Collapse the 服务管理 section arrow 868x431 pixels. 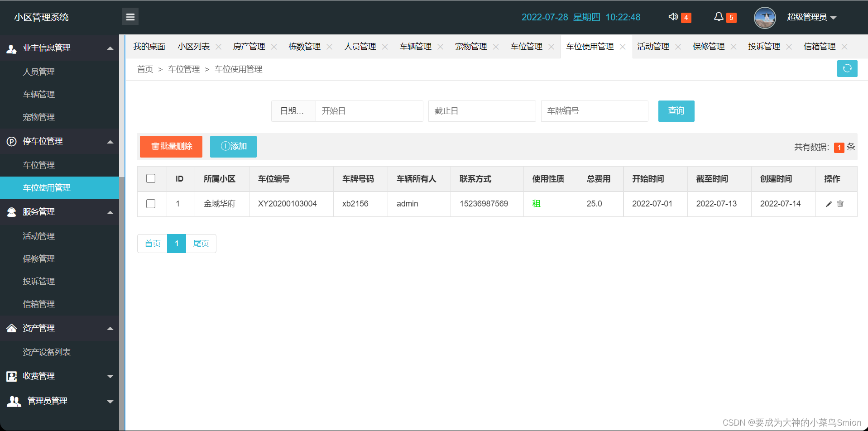tap(110, 212)
